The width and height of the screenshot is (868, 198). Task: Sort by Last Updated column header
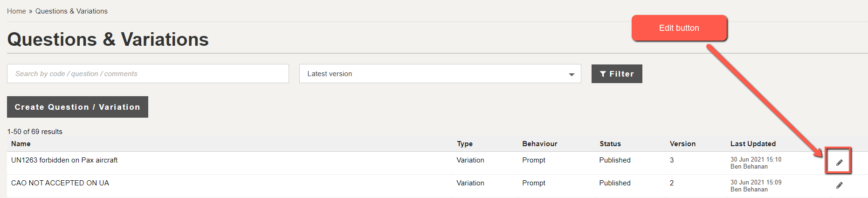[753, 144]
